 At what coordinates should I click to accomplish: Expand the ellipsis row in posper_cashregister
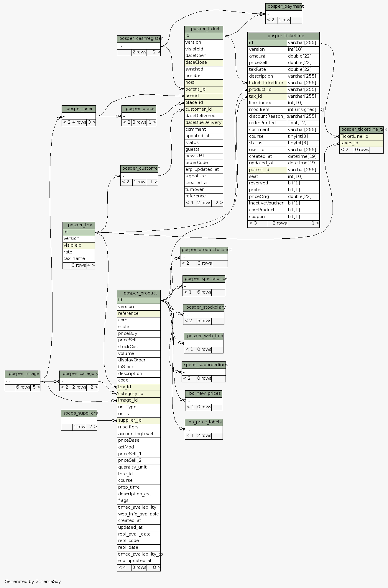139,46
